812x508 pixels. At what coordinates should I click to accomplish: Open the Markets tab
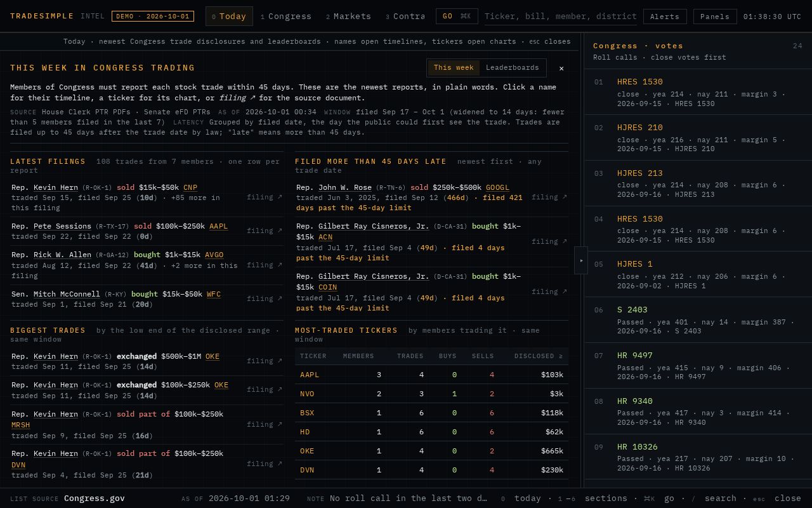(x=348, y=17)
